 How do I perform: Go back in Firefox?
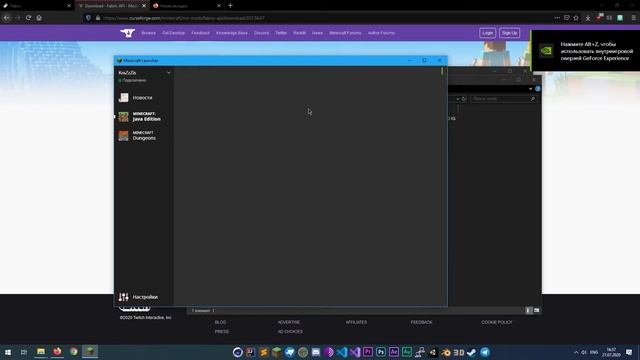point(7,18)
